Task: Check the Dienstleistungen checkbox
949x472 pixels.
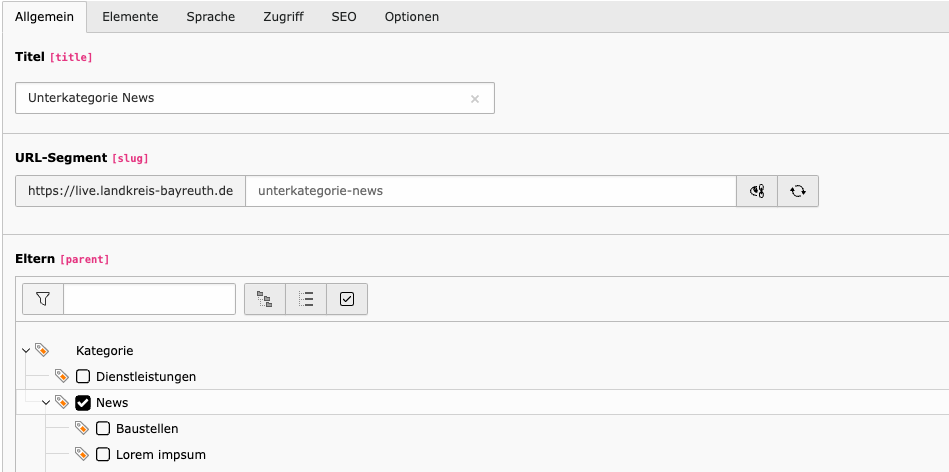Action: click(83, 376)
